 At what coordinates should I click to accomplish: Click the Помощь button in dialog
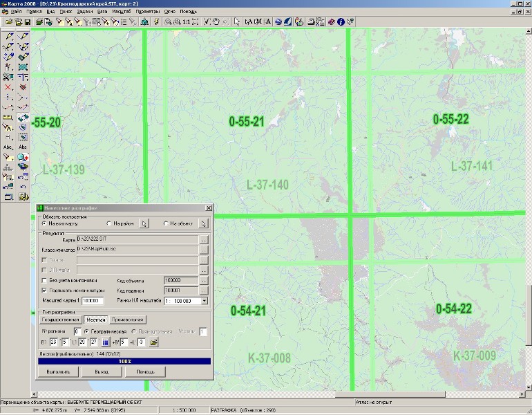tap(144, 371)
